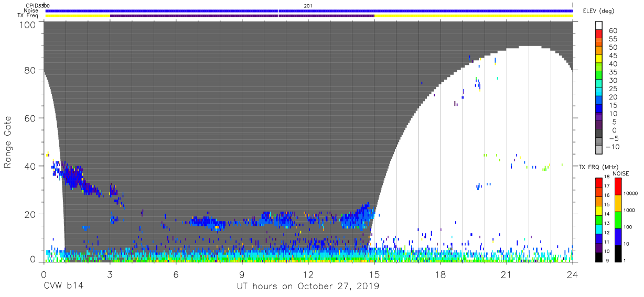644x297 pixels.
Task: Click x-axis tick label '3'
Action: (110, 274)
